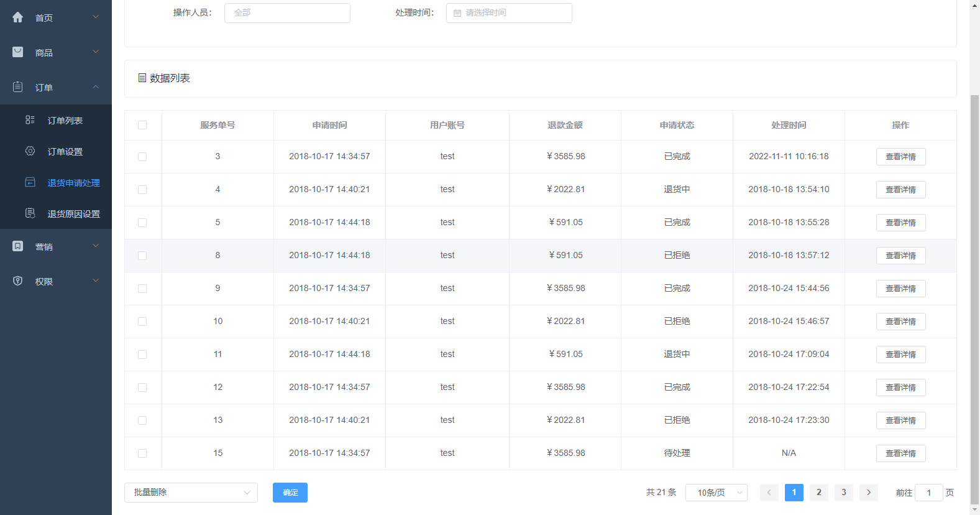
Task: Open the 操作人员 operator dropdown
Action: tap(287, 13)
